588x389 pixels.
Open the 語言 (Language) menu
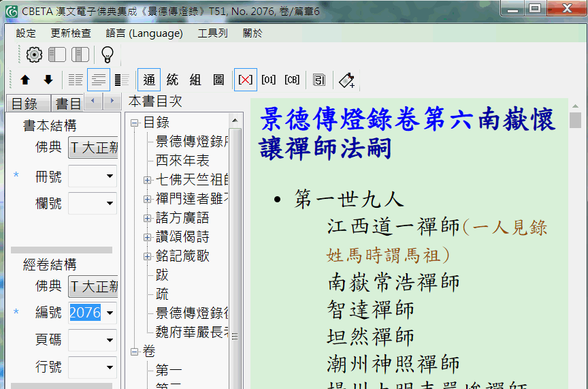tap(144, 33)
